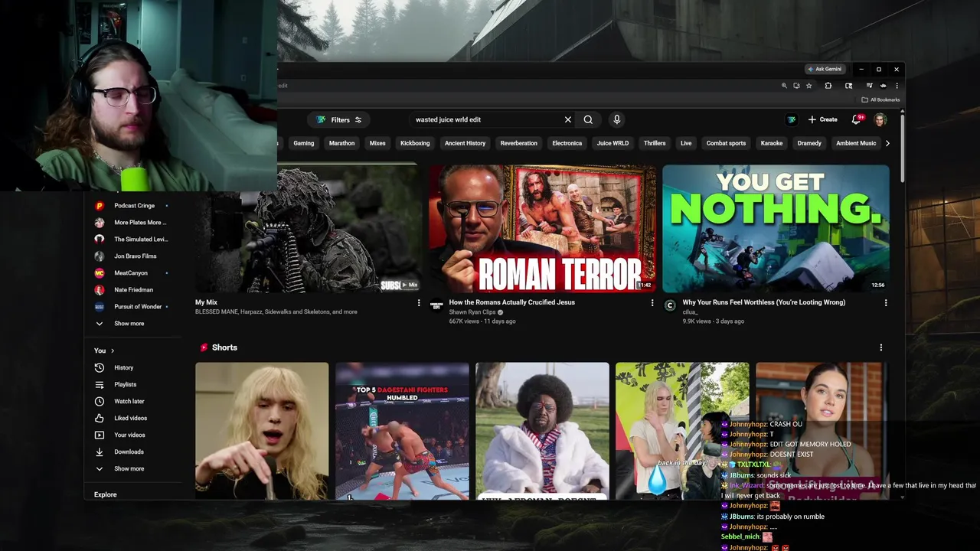This screenshot has height=551, width=980.
Task: Click the Ask Gemini button
Action: coord(824,69)
